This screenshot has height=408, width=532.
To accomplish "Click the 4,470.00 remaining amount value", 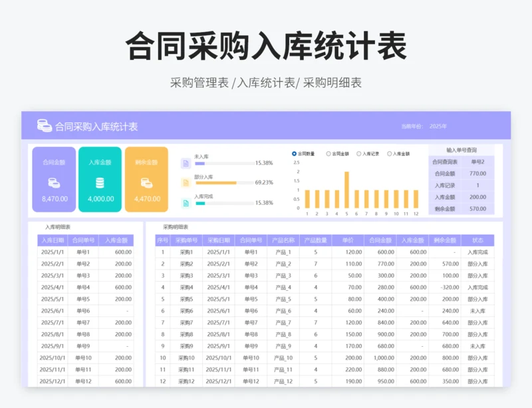I will click(x=147, y=199).
